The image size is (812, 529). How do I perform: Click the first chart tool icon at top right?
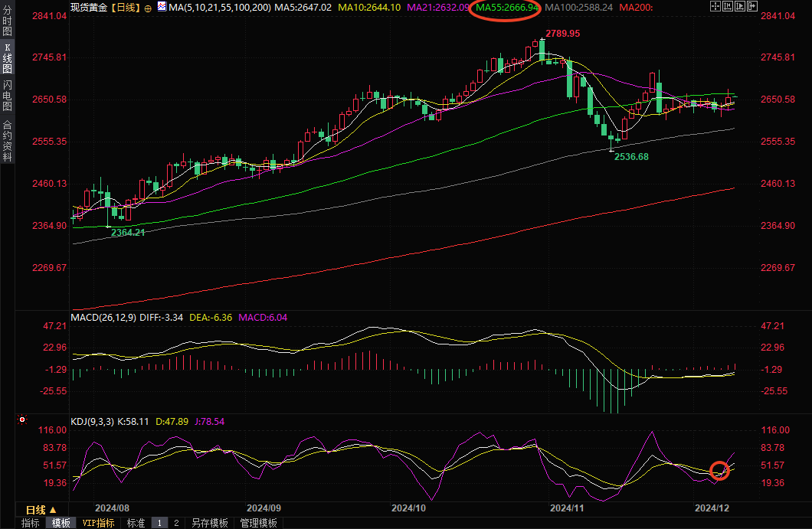(x=715, y=7)
